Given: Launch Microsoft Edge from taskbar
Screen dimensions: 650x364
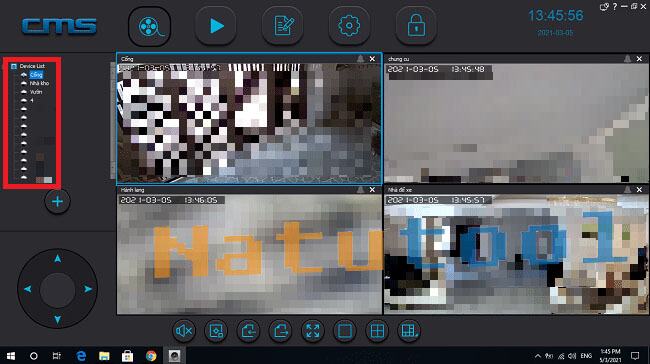Looking at the screenshot, I should (x=81, y=356).
